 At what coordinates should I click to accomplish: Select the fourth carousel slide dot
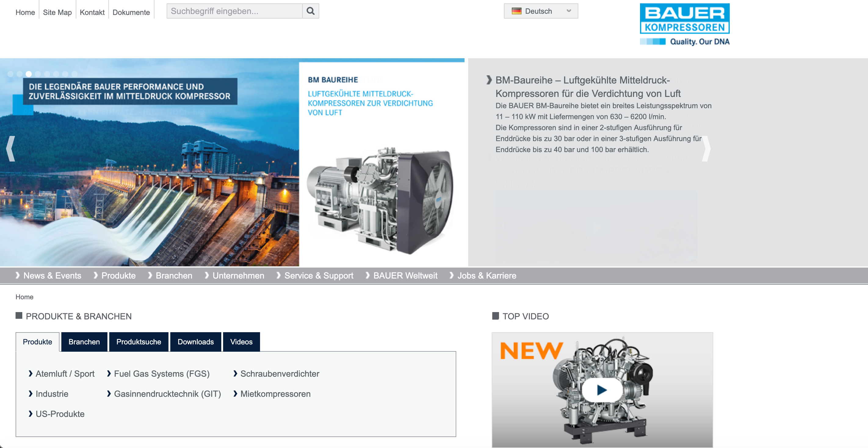38,74
